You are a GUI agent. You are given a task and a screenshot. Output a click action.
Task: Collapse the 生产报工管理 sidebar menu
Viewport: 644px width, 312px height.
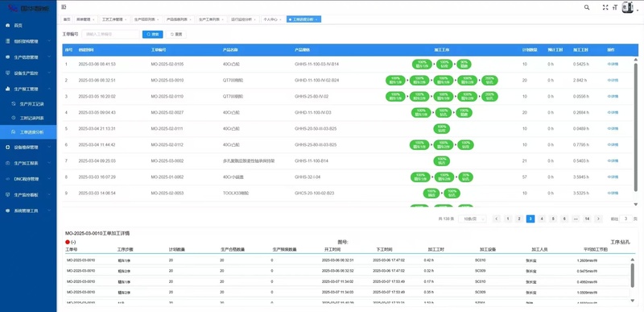[x=28, y=89]
